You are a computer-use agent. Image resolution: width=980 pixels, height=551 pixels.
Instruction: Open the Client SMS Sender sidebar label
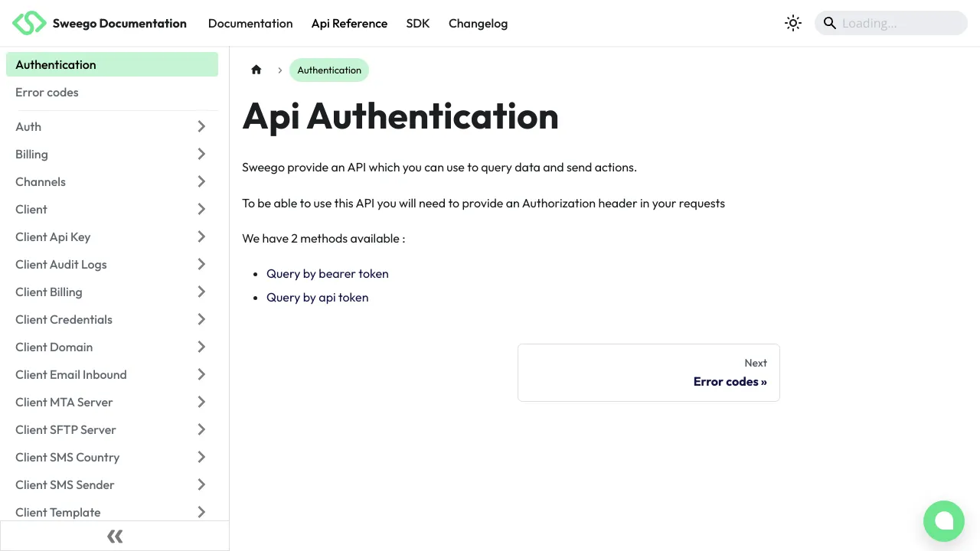(65, 484)
